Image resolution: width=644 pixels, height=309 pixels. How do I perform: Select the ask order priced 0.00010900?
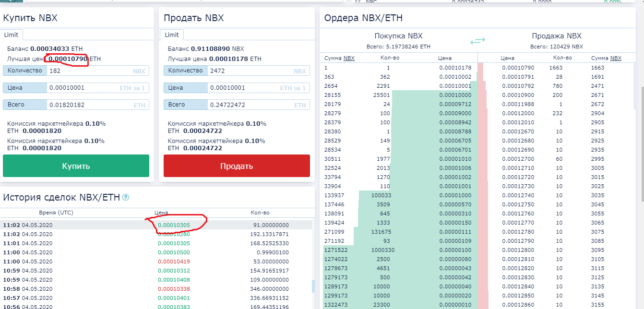click(556, 95)
